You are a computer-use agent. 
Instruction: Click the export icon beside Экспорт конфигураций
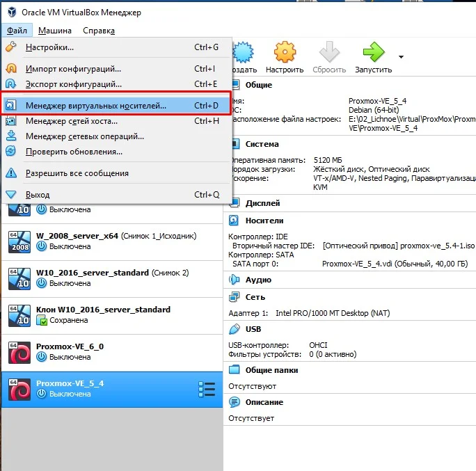[x=11, y=83]
